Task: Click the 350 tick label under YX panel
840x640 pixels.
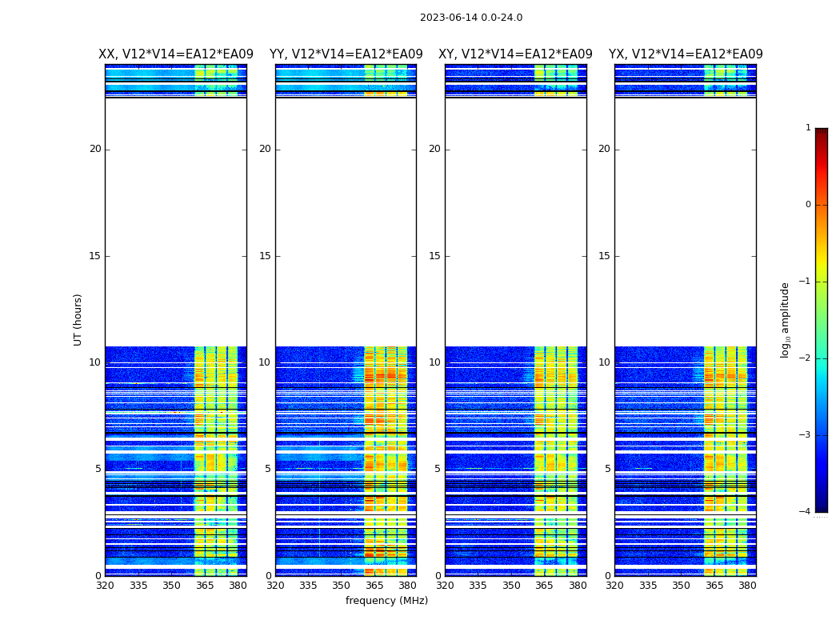Action: pyautogui.click(x=681, y=586)
